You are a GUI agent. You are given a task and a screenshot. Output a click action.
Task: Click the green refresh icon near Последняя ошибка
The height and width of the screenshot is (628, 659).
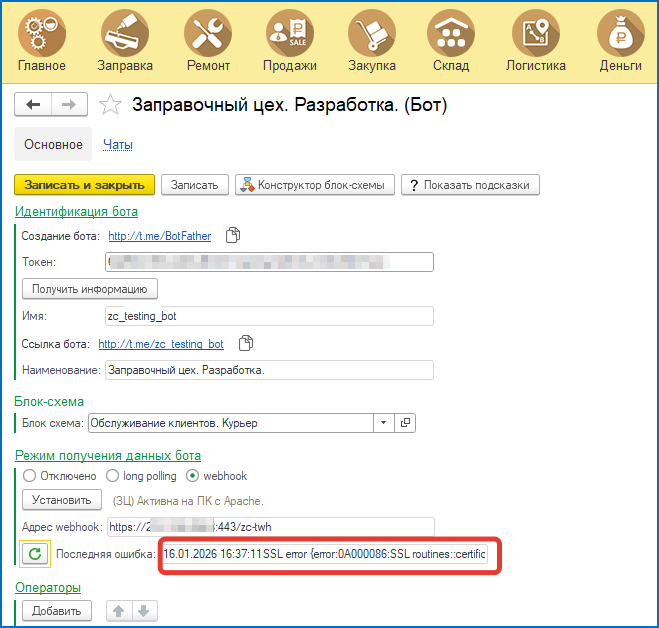[x=36, y=554]
